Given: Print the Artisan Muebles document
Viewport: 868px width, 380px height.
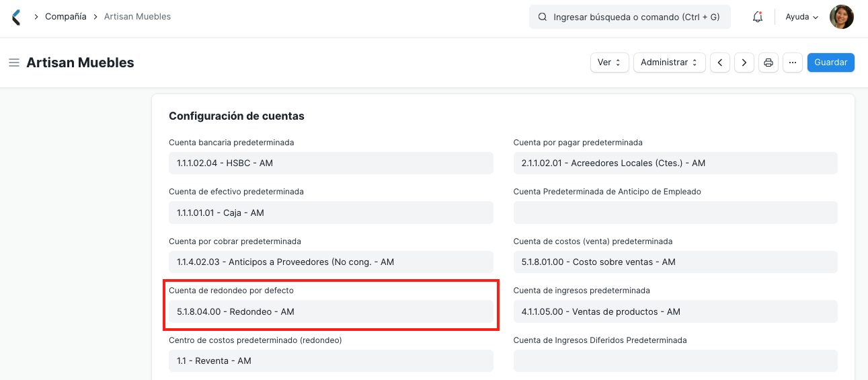Looking at the screenshot, I should point(768,63).
